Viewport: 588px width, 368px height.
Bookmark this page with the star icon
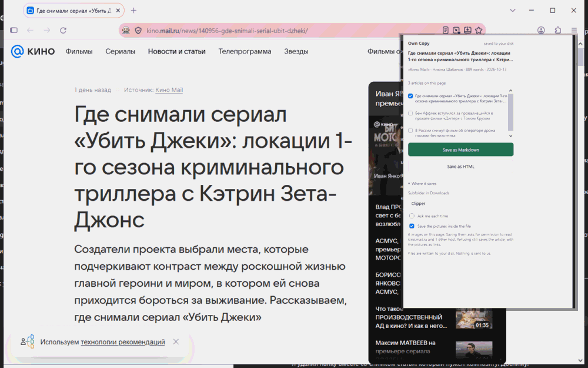point(479,31)
